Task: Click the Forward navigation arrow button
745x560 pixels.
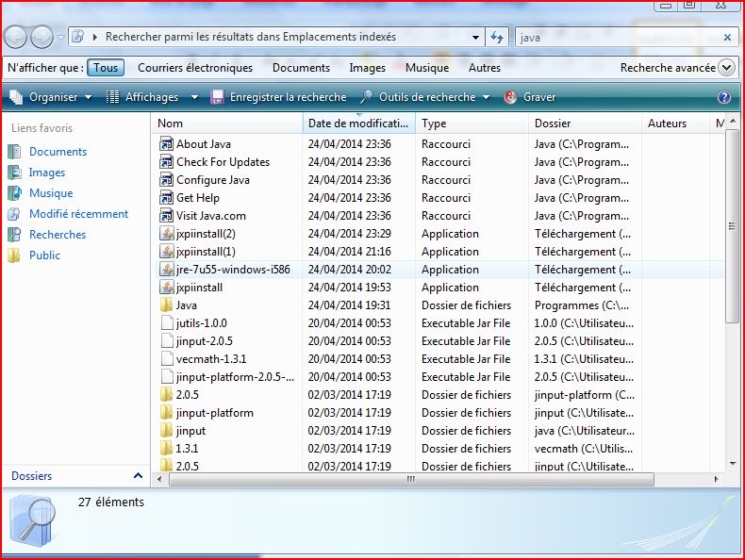Action: click(41, 37)
